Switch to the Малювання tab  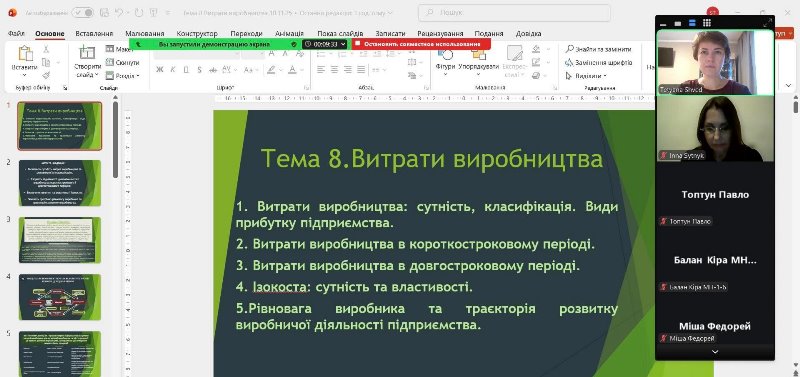(145, 34)
